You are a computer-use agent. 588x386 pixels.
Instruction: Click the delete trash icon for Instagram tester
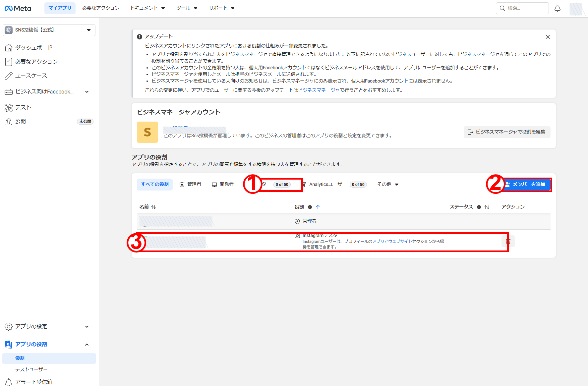[x=508, y=241]
